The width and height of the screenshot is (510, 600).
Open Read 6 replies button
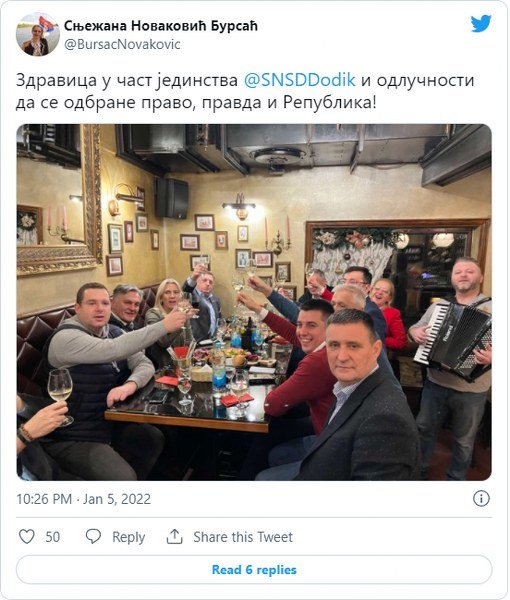pyautogui.click(x=254, y=570)
